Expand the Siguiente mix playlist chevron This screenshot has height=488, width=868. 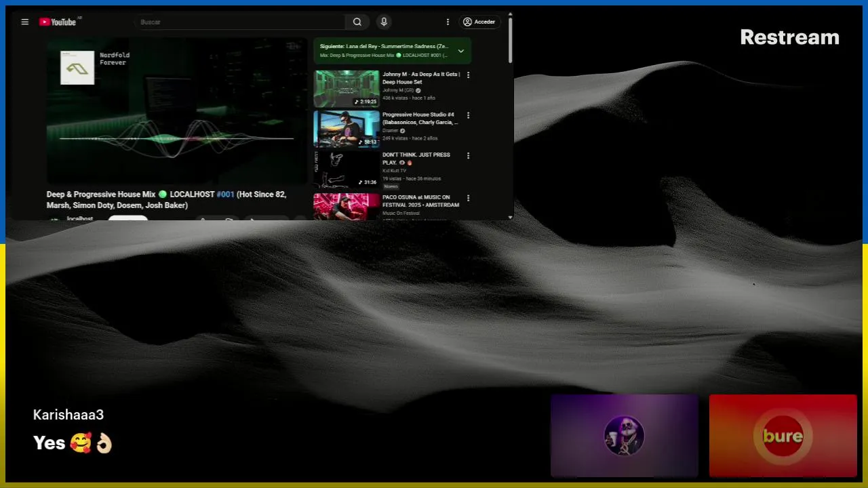tap(461, 51)
